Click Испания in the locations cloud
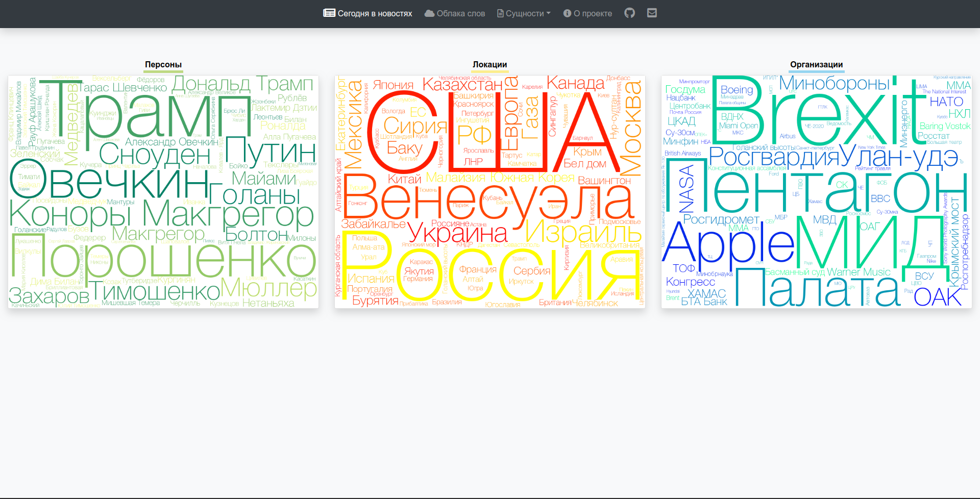 (x=371, y=279)
